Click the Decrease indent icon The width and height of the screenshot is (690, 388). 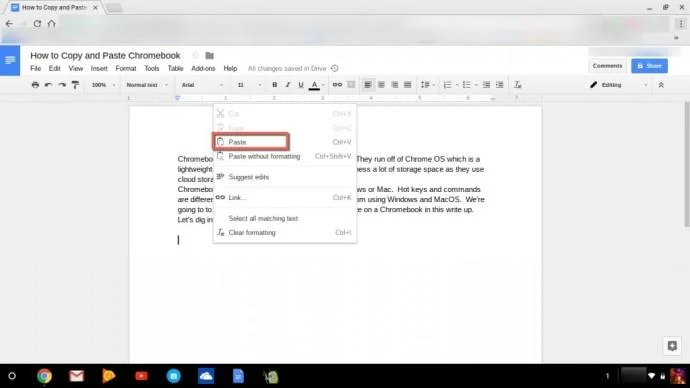tap(486, 84)
